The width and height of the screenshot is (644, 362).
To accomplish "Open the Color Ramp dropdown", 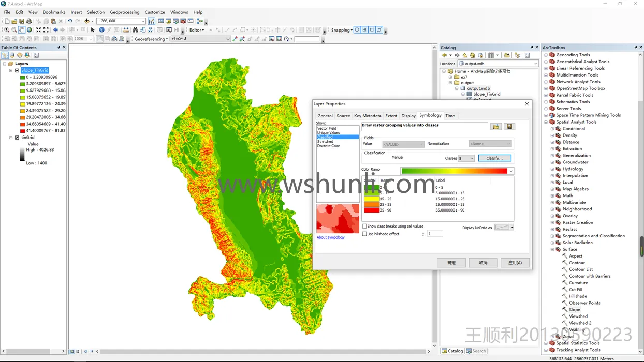I will pos(511,171).
